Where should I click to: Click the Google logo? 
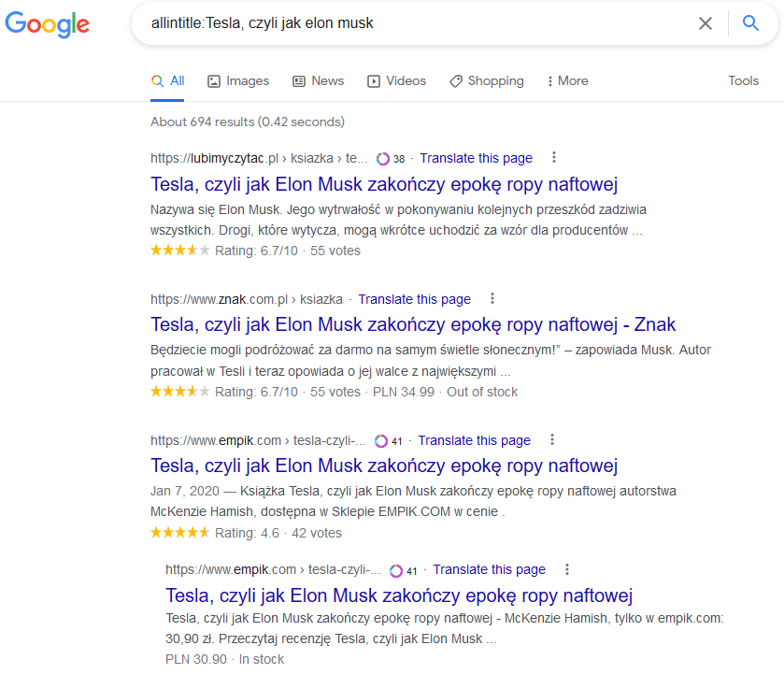(x=47, y=24)
